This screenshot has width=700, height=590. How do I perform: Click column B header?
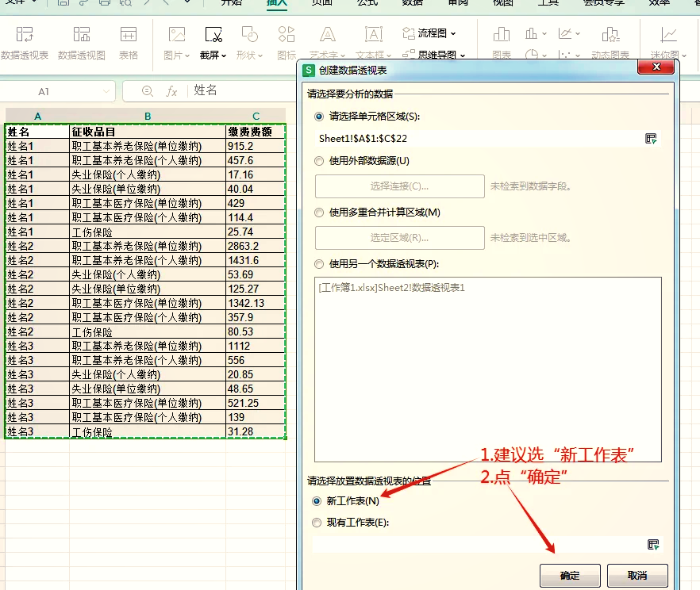[x=148, y=117]
